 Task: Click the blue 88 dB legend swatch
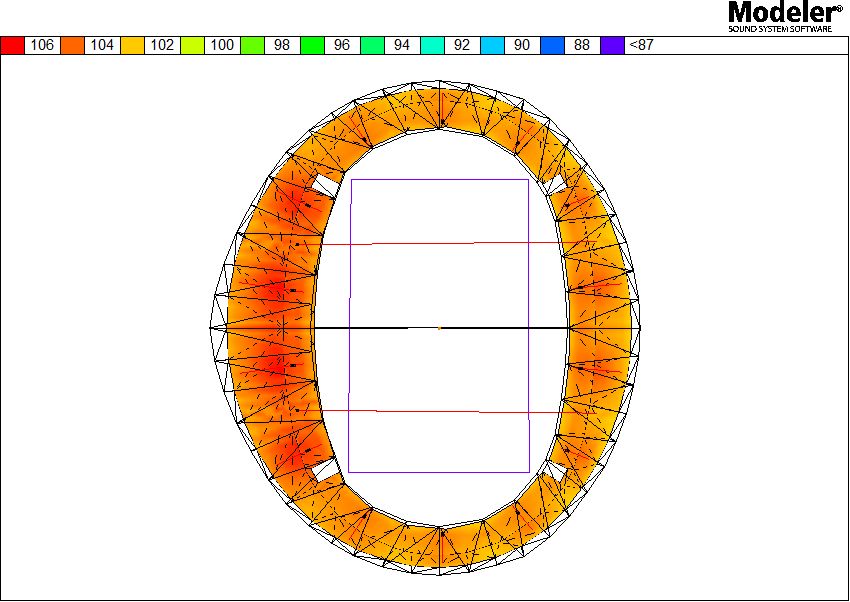(x=553, y=45)
